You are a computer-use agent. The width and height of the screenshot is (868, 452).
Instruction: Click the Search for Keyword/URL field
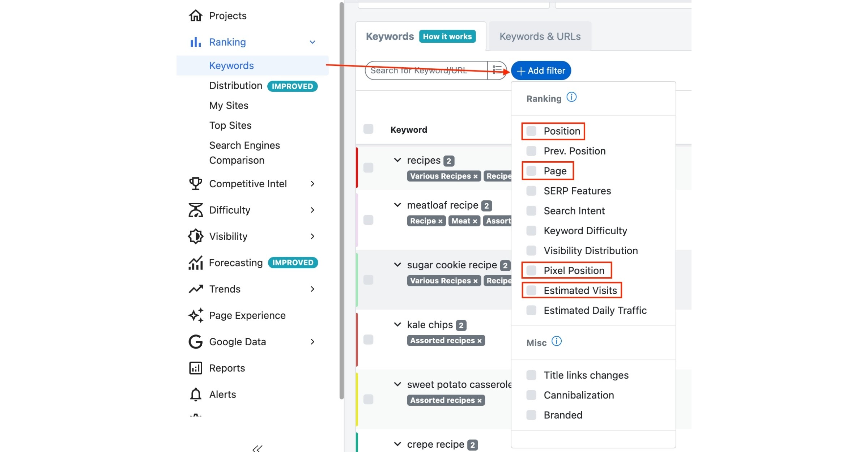tap(427, 70)
